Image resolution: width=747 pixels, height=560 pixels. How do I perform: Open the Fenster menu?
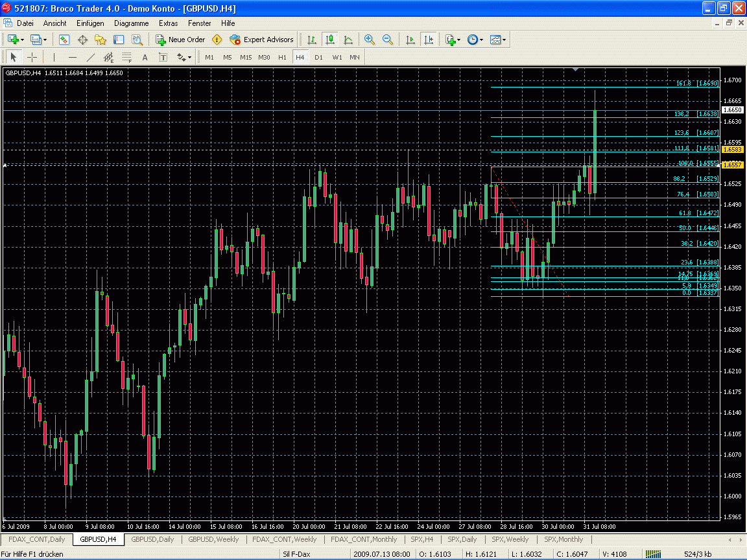pos(199,23)
